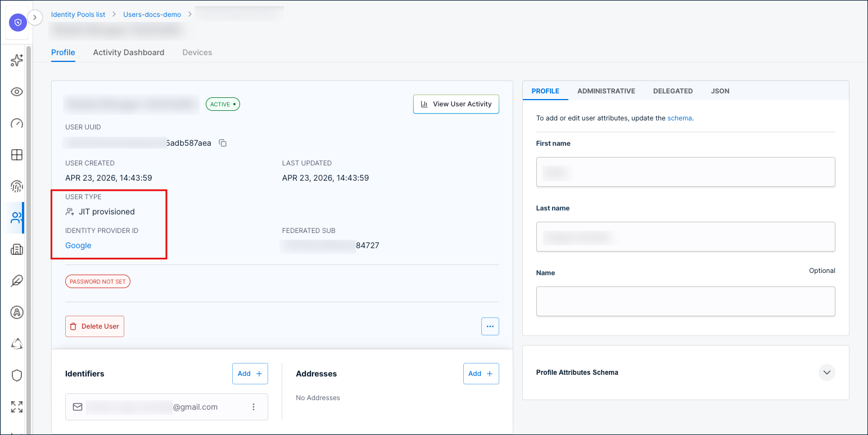The width and height of the screenshot is (868, 435).
Task: Open the fingerprint authentication icon in sidebar
Action: [x=17, y=186]
